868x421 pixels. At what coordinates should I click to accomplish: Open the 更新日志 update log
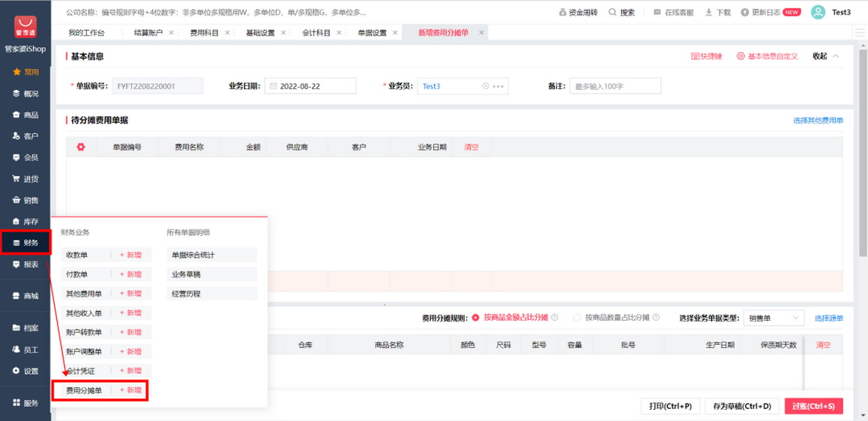[x=745, y=13]
